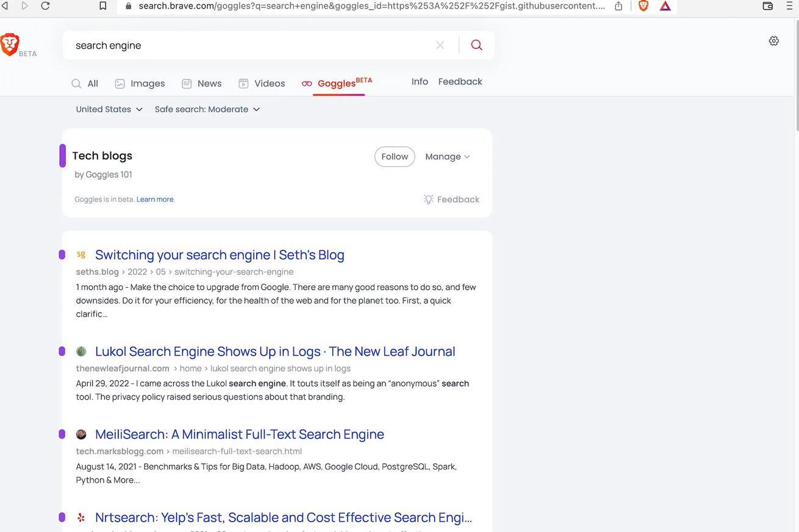Image resolution: width=799 pixels, height=532 pixels.
Task: Clear the search query with X
Action: coord(440,45)
